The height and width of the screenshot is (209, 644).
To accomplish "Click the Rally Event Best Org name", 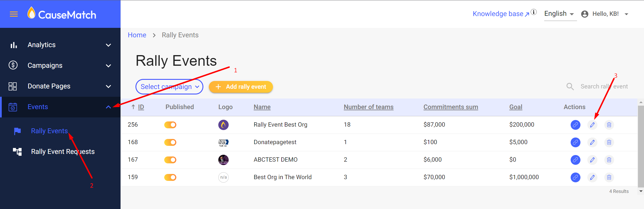I will tap(280, 125).
